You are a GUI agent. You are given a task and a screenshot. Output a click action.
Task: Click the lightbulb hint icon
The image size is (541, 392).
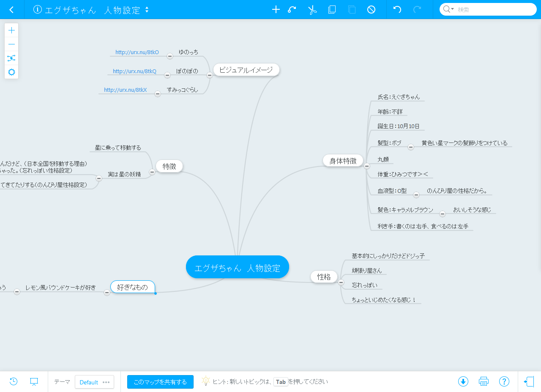click(206, 381)
